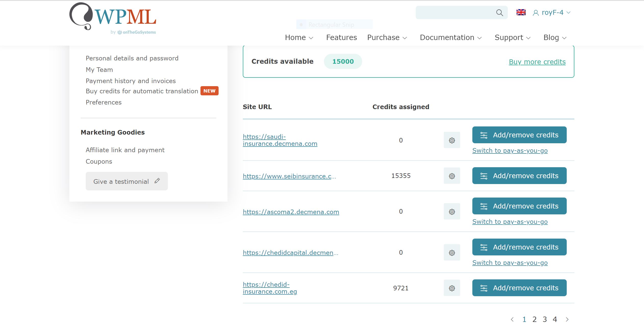Image resolution: width=644 pixels, height=325 pixels.
Task: Open https://chedid-insurance.com.eg link
Action: pyautogui.click(x=270, y=288)
